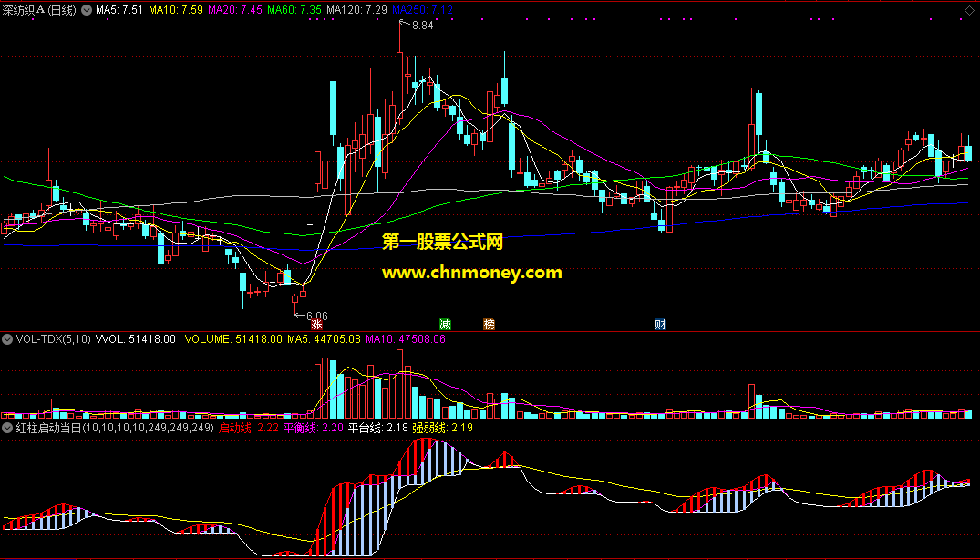Click the volume MA10: 47508.06 label
This screenshot has width=980, height=560.
point(406,339)
